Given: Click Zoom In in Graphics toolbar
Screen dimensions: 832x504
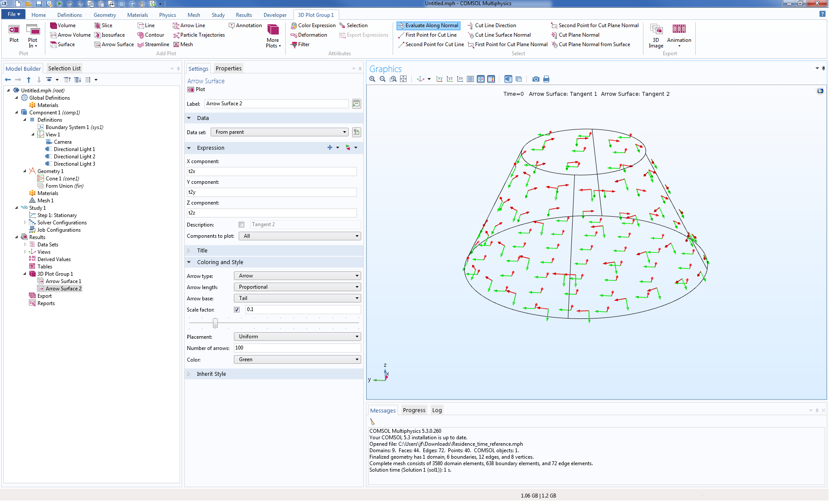Looking at the screenshot, I should pos(372,79).
